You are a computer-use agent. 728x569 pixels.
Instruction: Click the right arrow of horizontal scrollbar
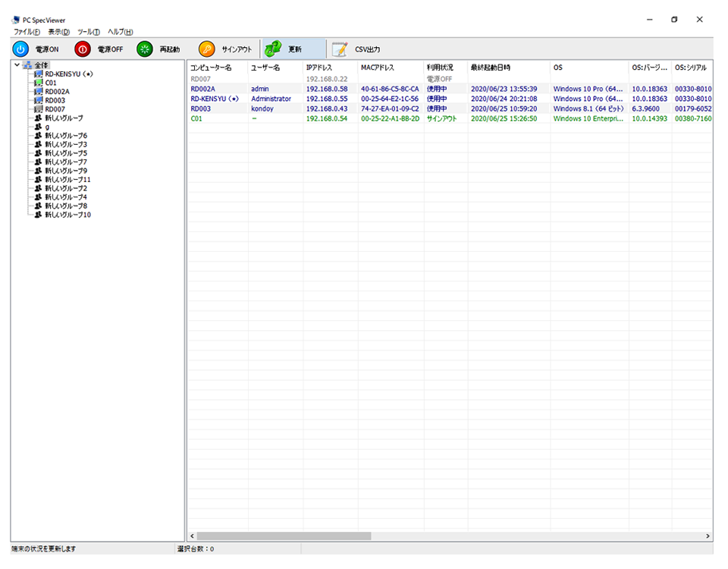coord(708,536)
